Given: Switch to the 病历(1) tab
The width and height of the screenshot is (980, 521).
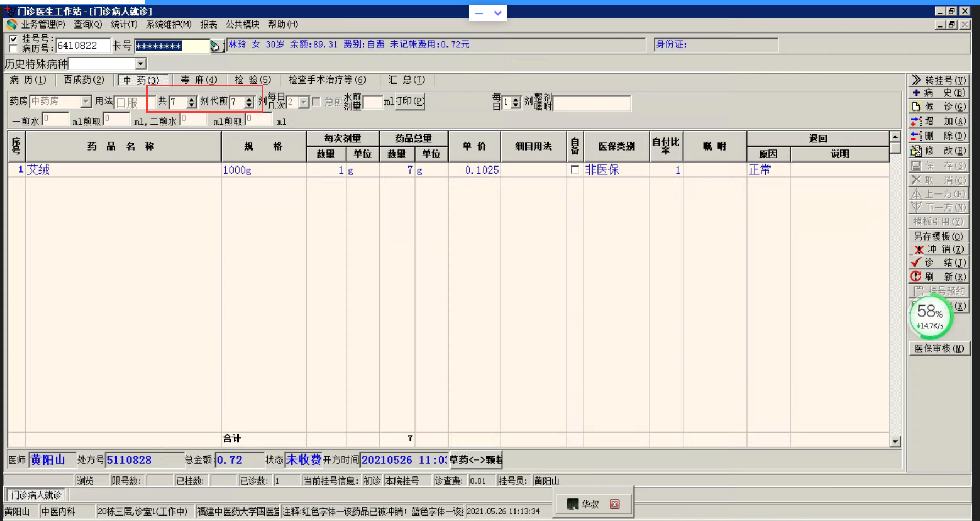Looking at the screenshot, I should click(x=27, y=80).
